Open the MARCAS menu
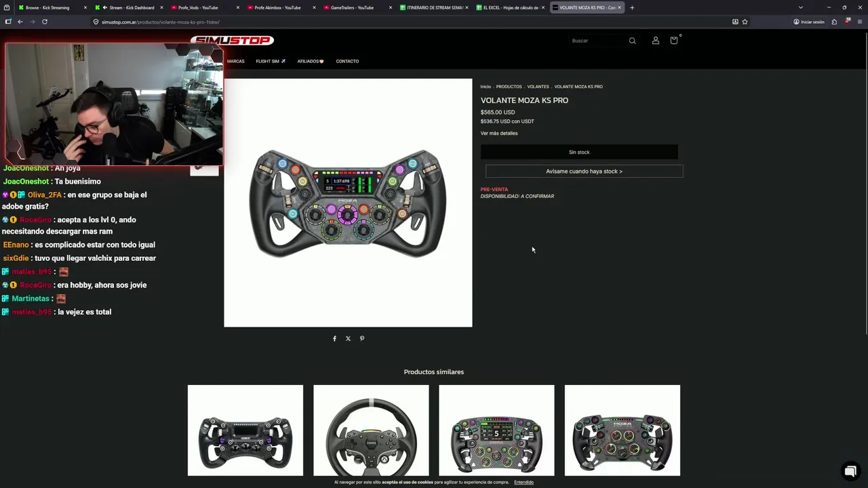 [x=235, y=61]
